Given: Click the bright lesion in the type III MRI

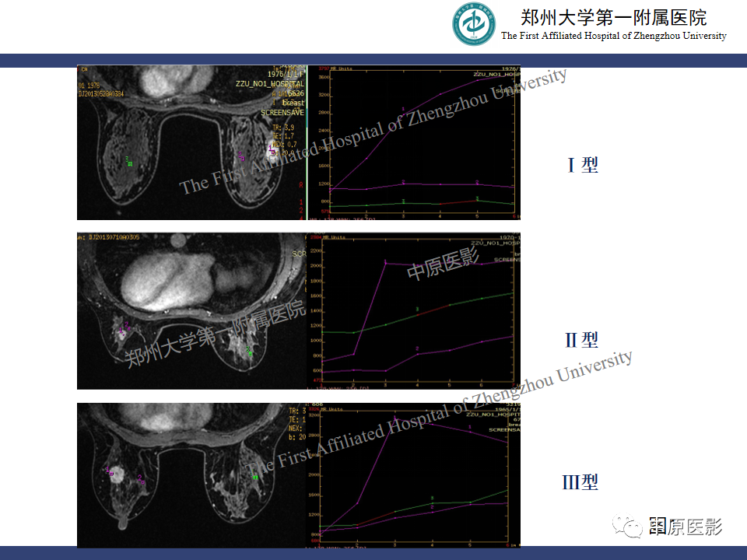Looking at the screenshot, I should point(117,474).
